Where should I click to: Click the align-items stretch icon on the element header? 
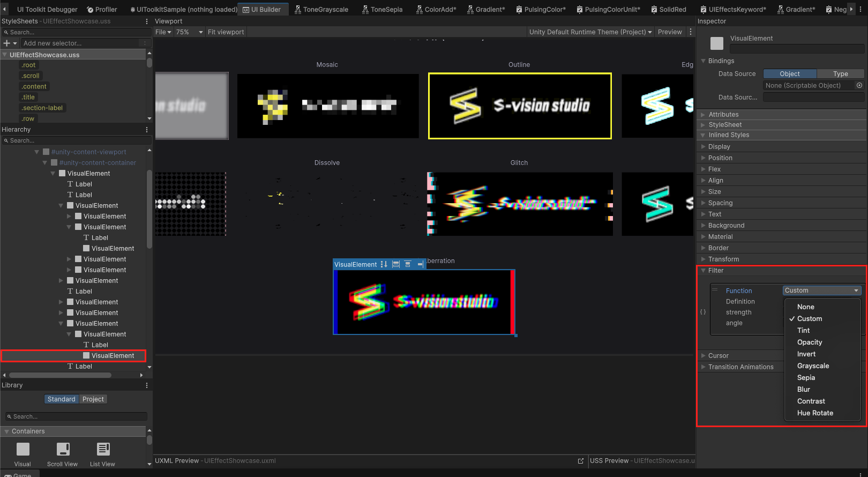pyautogui.click(x=396, y=264)
